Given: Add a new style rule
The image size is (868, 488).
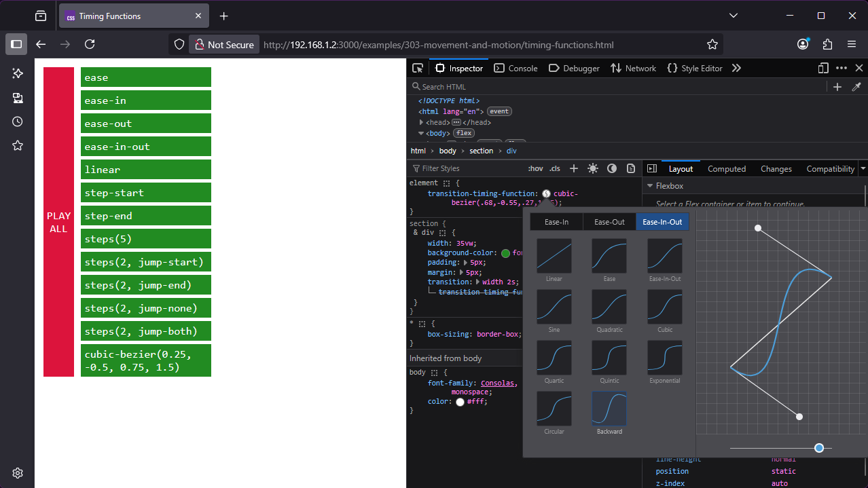Looking at the screenshot, I should 574,168.
